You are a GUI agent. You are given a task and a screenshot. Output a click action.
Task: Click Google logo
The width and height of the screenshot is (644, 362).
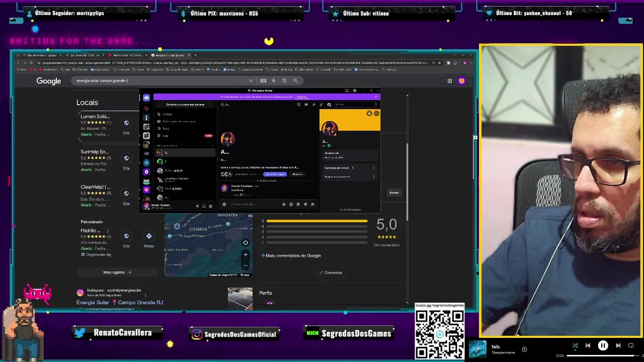pos(49,81)
